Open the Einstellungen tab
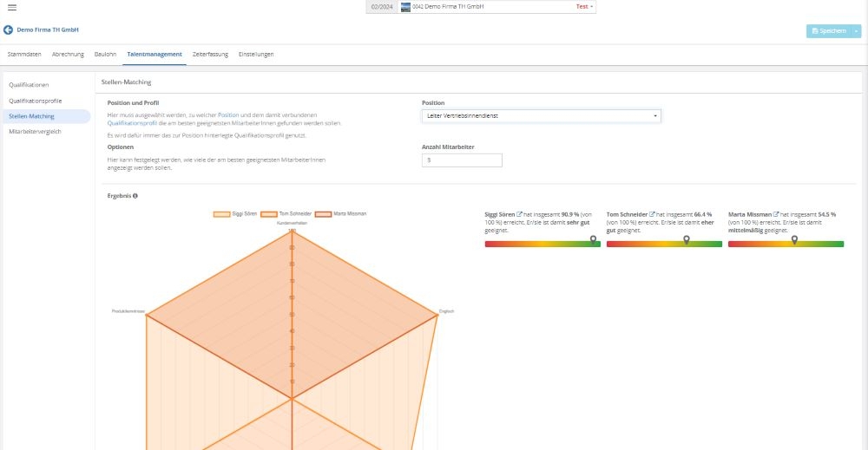 256,54
